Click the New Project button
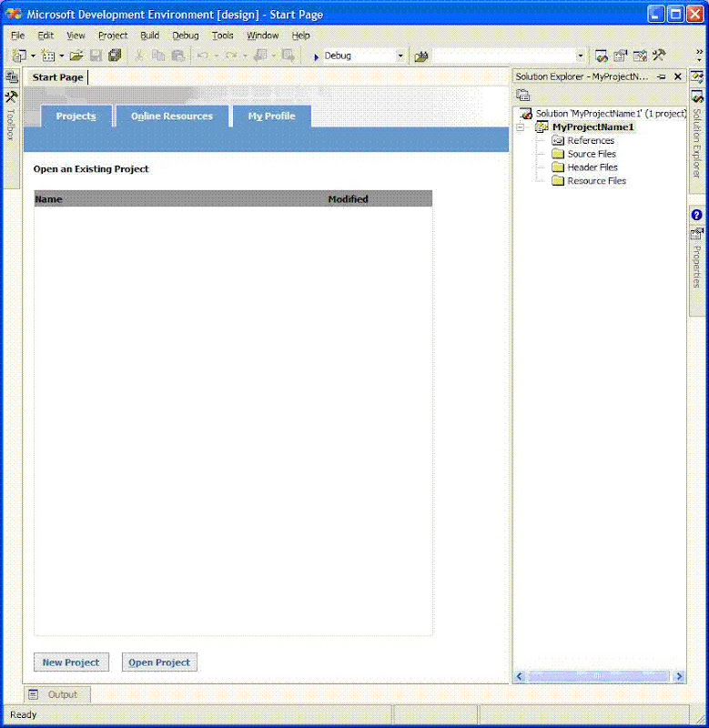The height and width of the screenshot is (728, 709). coord(71,662)
